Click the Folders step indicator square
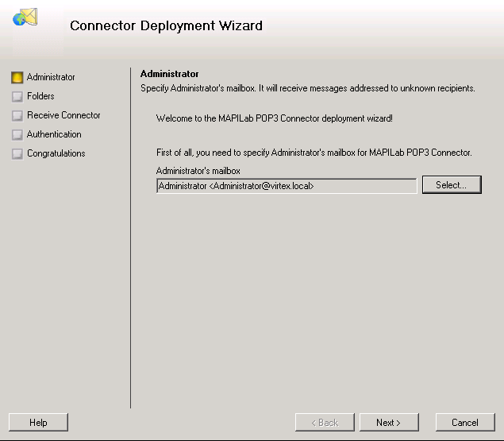This screenshot has width=504, height=441. coord(17,97)
